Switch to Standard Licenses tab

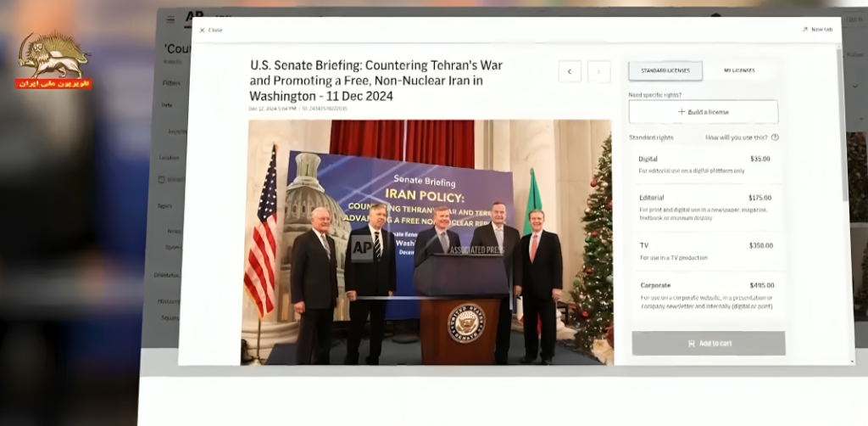coord(665,70)
